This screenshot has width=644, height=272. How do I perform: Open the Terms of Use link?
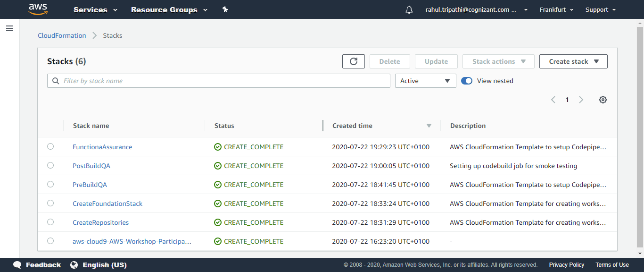612,265
